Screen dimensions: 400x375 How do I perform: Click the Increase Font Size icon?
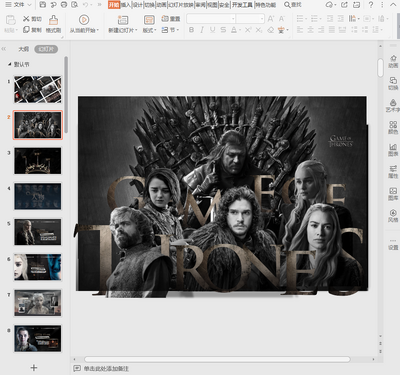271,19
